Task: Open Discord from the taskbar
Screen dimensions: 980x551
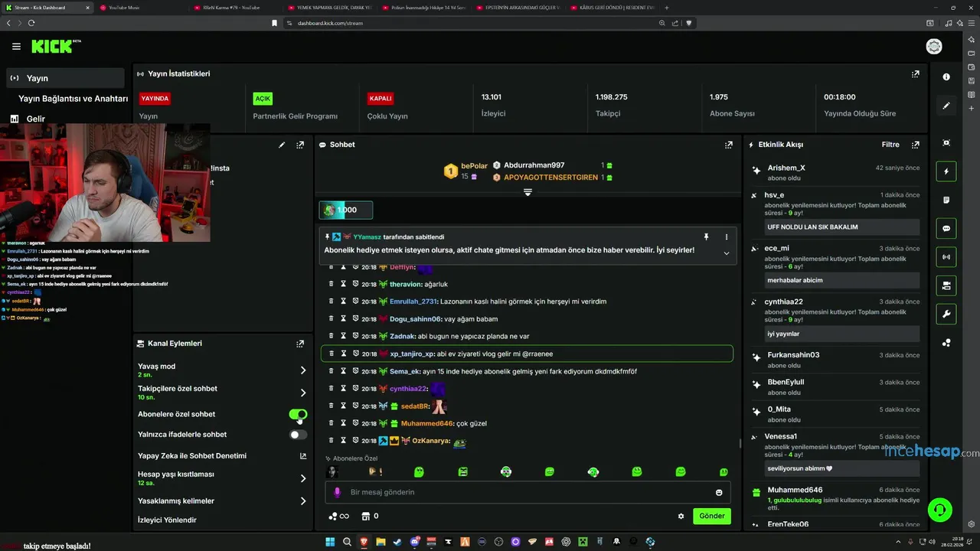Action: 414,542
